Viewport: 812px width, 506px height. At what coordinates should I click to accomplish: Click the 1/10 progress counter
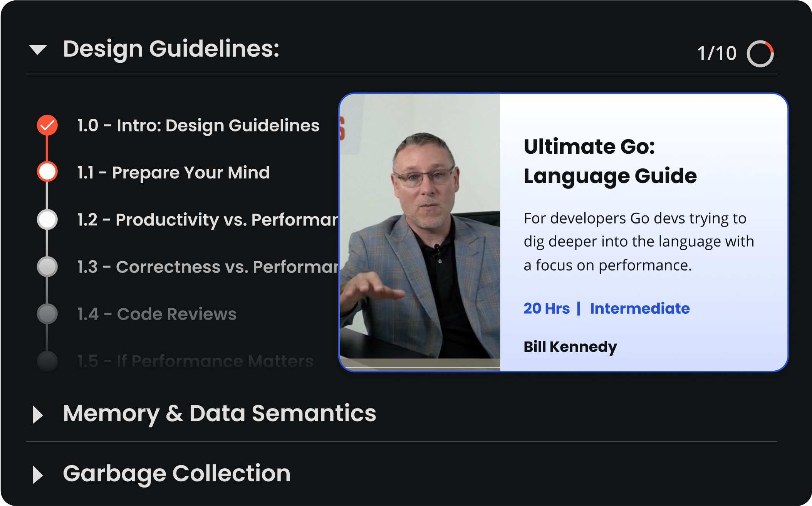click(x=716, y=54)
